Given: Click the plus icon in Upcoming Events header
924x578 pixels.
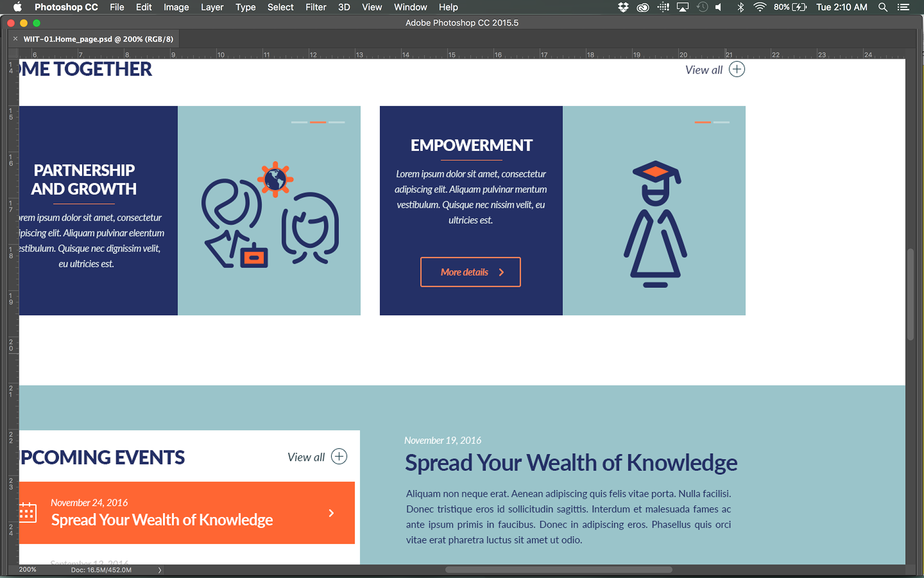Looking at the screenshot, I should tap(339, 457).
